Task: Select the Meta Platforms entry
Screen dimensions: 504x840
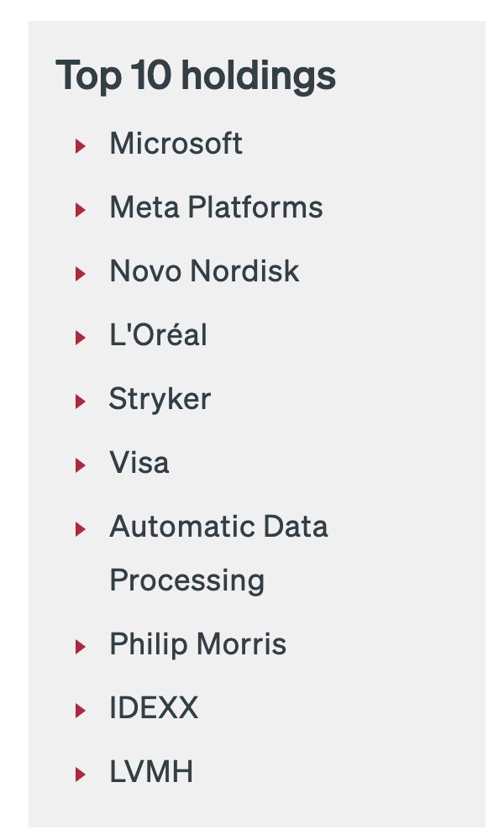Action: [216, 207]
